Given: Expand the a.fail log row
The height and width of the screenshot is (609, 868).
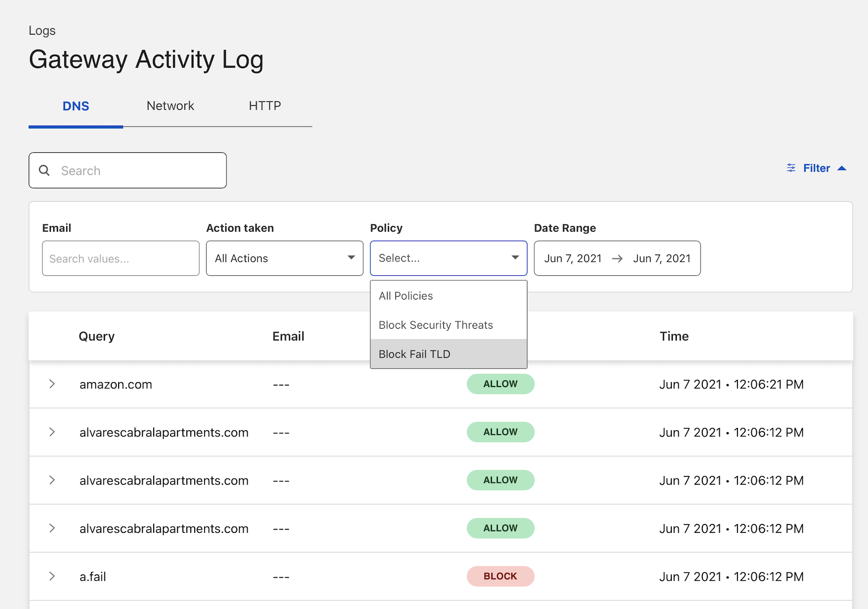Looking at the screenshot, I should click(52, 576).
